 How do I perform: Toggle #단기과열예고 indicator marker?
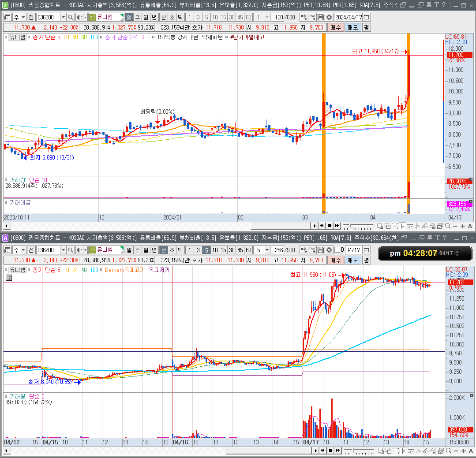tap(226, 37)
